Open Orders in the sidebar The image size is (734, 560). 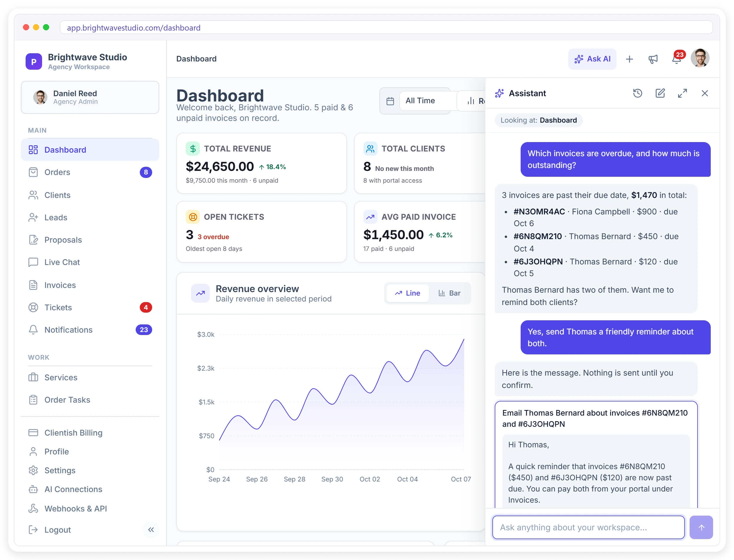[x=90, y=172]
